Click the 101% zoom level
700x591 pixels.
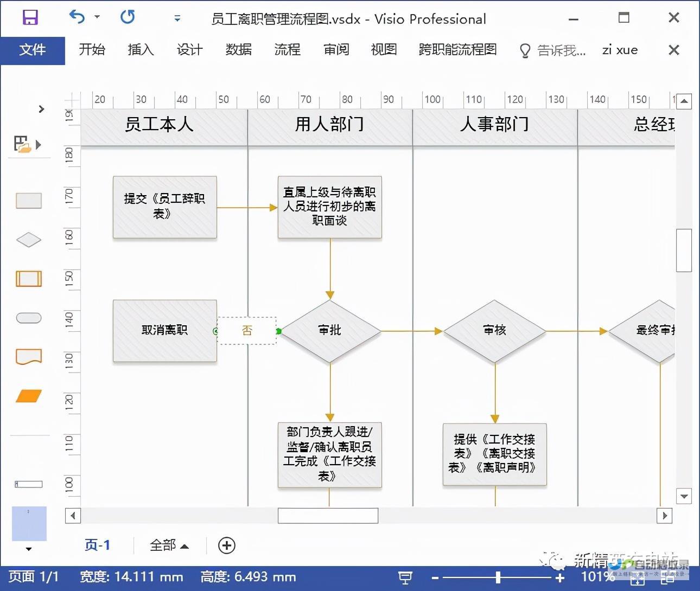click(x=598, y=577)
